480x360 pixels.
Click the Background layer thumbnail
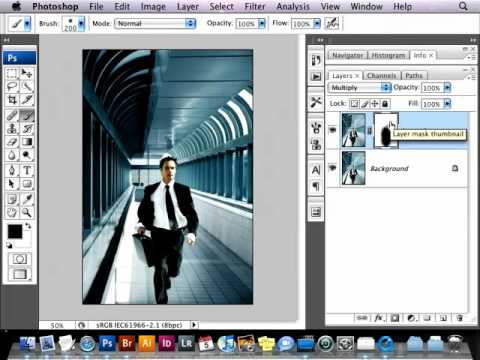coord(354,168)
